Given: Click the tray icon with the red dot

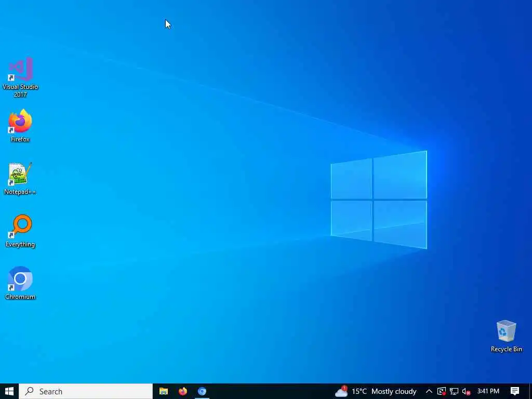Looking at the screenshot, I should point(442,391).
